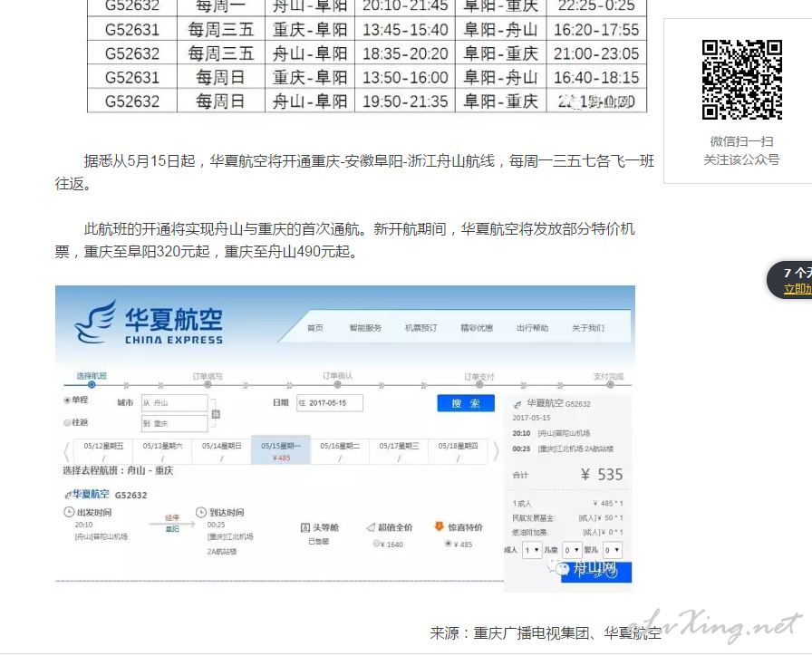Choose the 惊喜特价 ¥485 fare radio

(x=449, y=544)
